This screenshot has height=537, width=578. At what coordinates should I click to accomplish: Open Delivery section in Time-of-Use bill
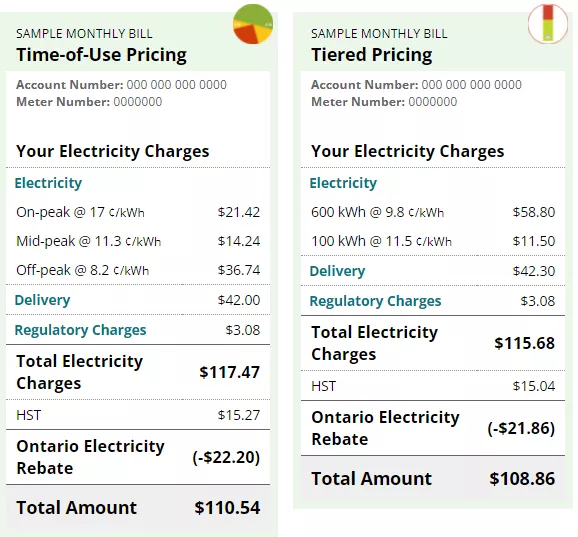pos(42,300)
